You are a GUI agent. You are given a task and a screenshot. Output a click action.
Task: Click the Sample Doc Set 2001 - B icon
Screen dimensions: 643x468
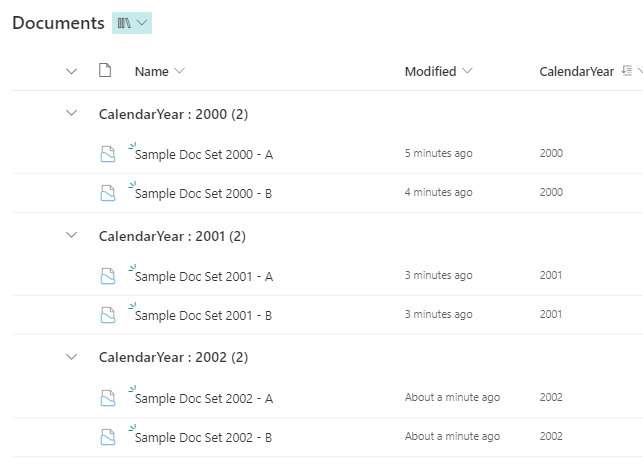point(107,315)
